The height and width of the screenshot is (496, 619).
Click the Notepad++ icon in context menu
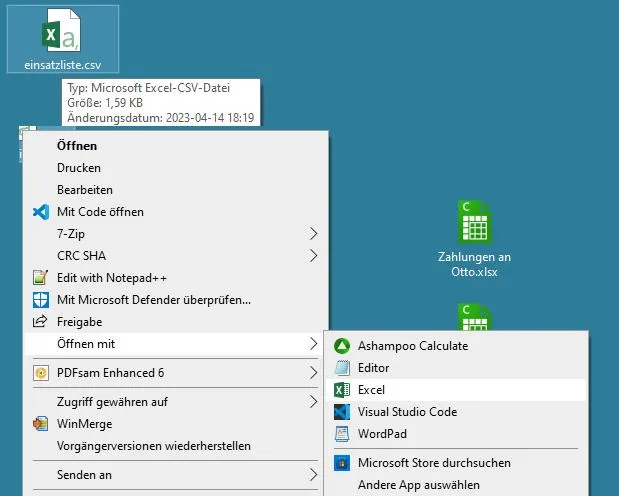click(41, 278)
